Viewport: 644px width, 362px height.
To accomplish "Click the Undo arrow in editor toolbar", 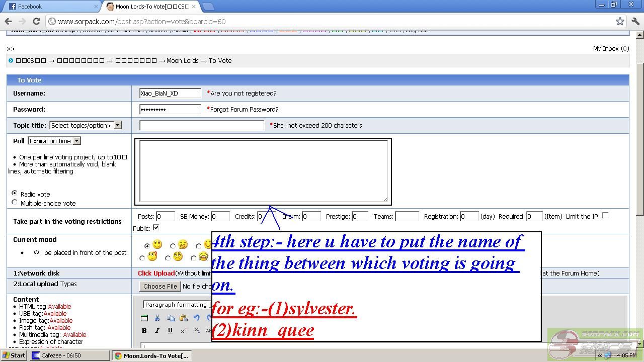I will pyautogui.click(x=197, y=318).
